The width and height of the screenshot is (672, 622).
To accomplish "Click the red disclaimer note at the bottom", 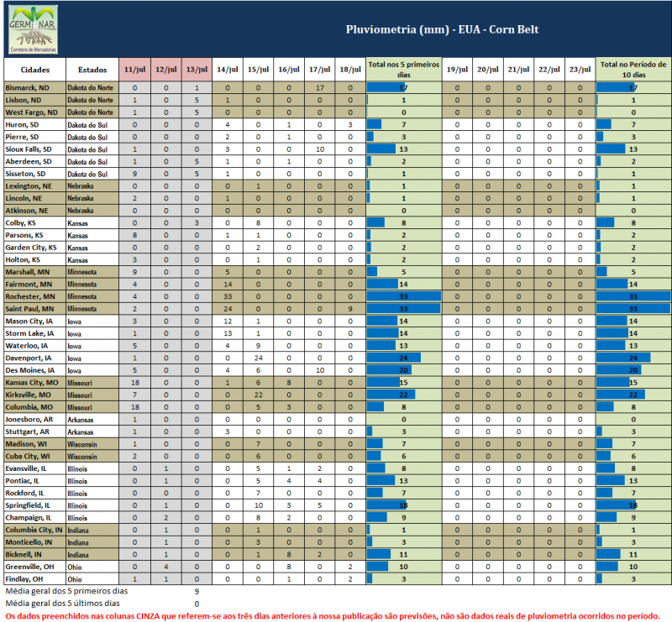I will point(335,615).
